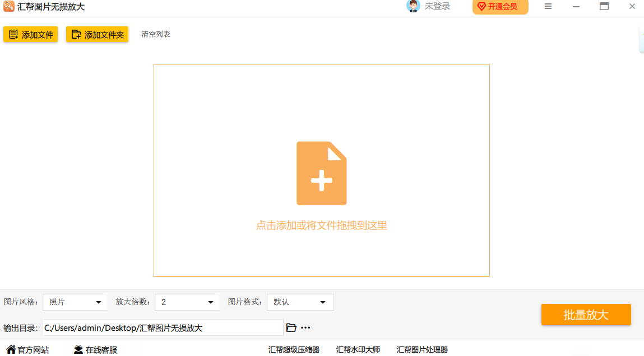Open the hamburger main menu

click(548, 7)
